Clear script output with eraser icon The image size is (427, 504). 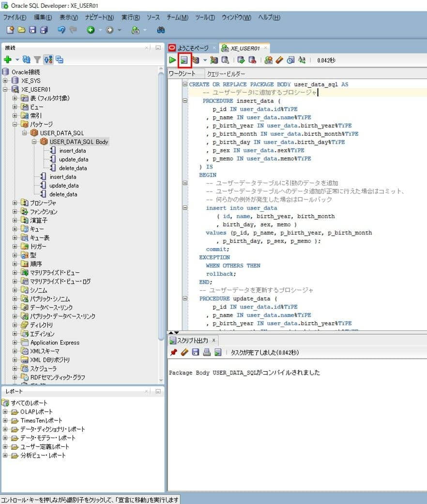tap(184, 352)
